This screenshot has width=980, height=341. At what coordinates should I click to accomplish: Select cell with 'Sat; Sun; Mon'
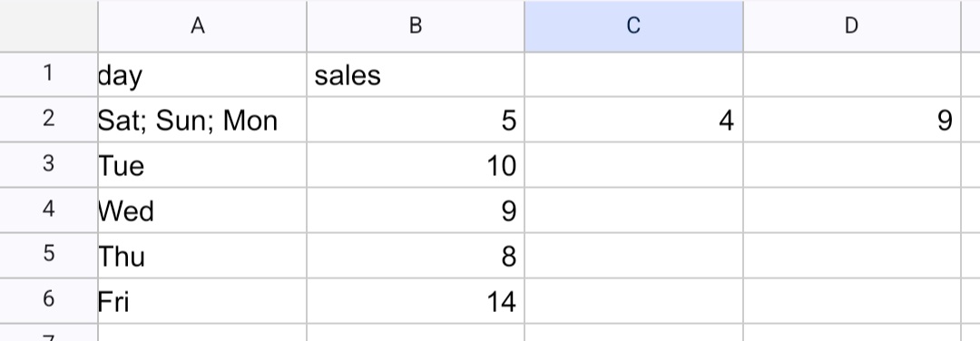click(x=201, y=120)
